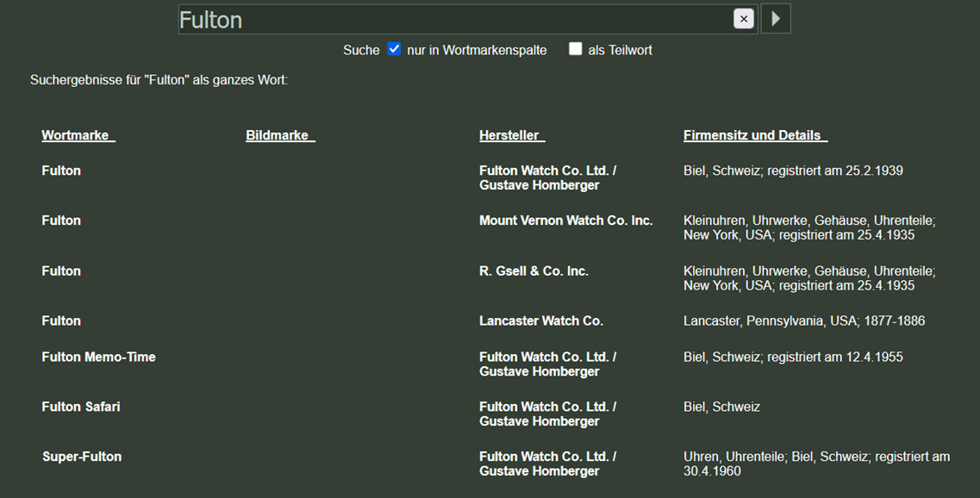980x498 pixels.
Task: Select the Super-Fulton entry
Action: [x=82, y=457]
